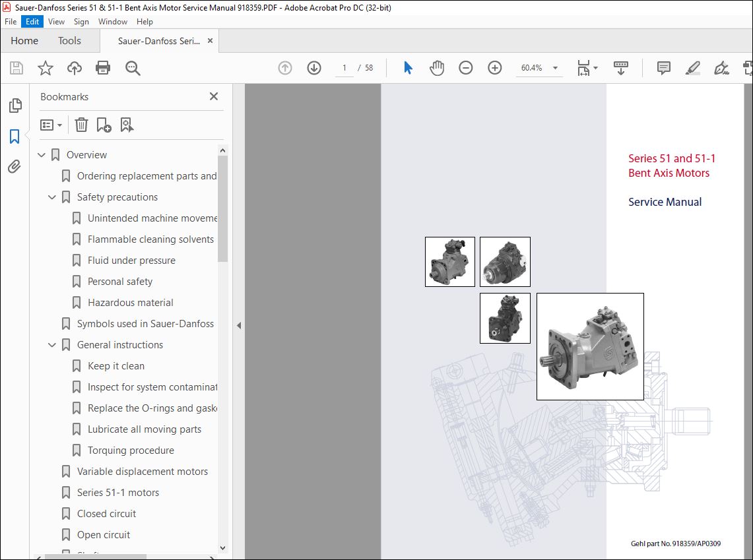The width and height of the screenshot is (753, 560).
Task: Activate the Hand pan tool
Action: 436,68
